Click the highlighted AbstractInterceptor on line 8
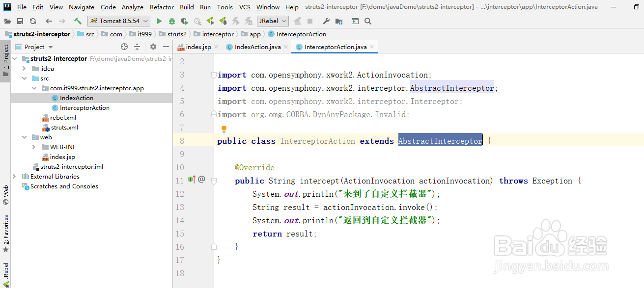 coord(440,141)
